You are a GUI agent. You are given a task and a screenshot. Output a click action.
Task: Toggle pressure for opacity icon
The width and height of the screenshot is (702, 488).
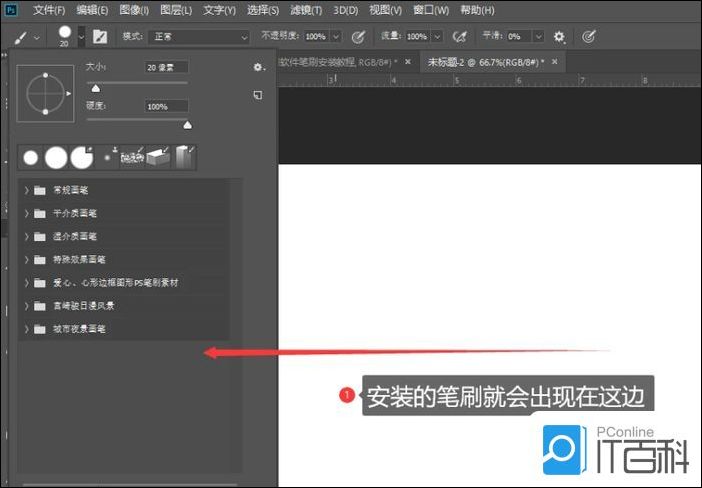tap(357, 36)
